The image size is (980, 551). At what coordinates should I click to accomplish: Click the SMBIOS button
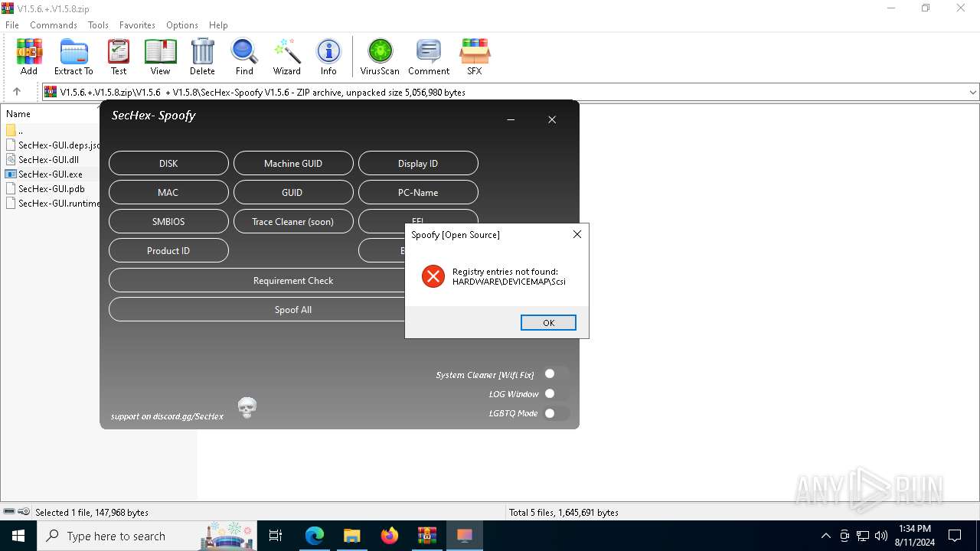168,221
